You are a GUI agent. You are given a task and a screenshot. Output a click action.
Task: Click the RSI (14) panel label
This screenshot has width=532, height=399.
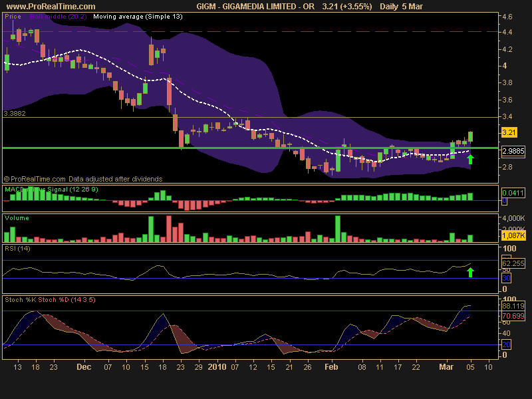click(17, 248)
